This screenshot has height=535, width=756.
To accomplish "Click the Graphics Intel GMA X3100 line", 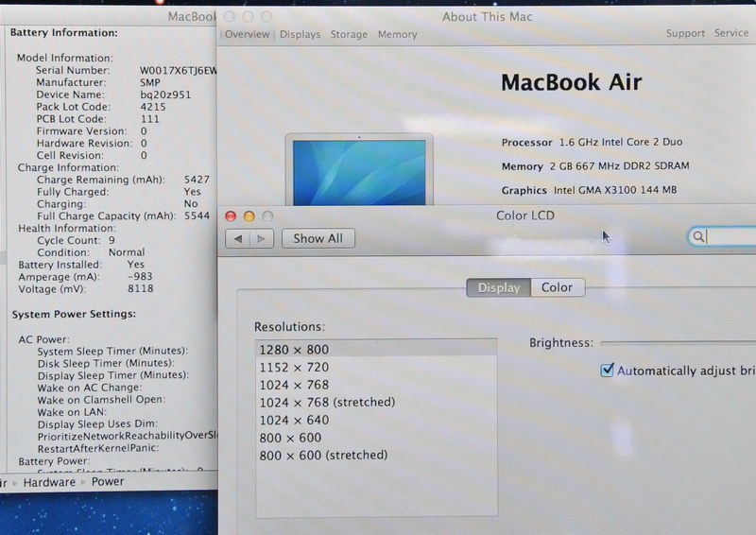I will click(x=589, y=190).
